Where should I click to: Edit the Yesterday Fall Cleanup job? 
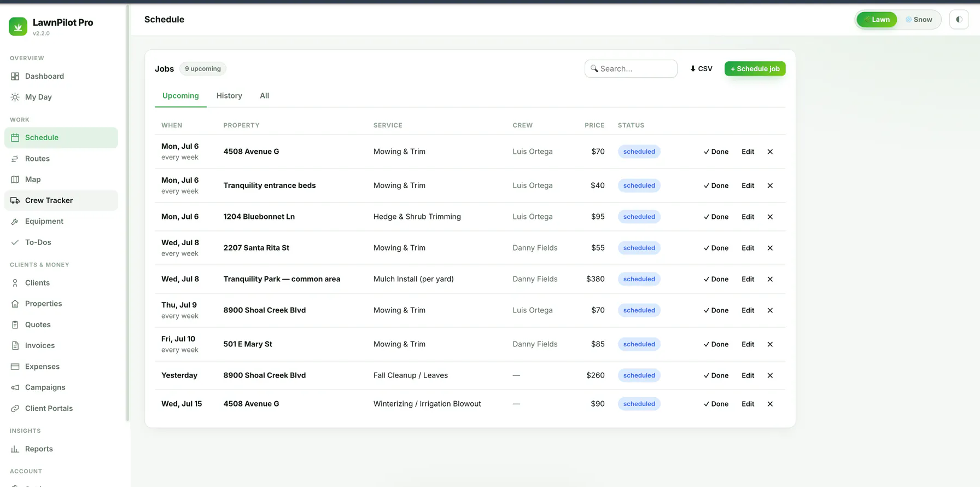(748, 375)
